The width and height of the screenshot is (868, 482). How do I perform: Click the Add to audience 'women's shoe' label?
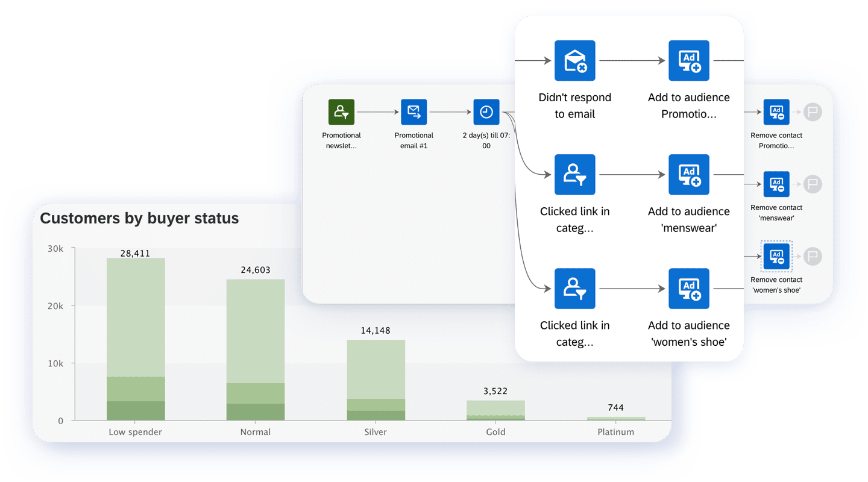[x=689, y=333]
